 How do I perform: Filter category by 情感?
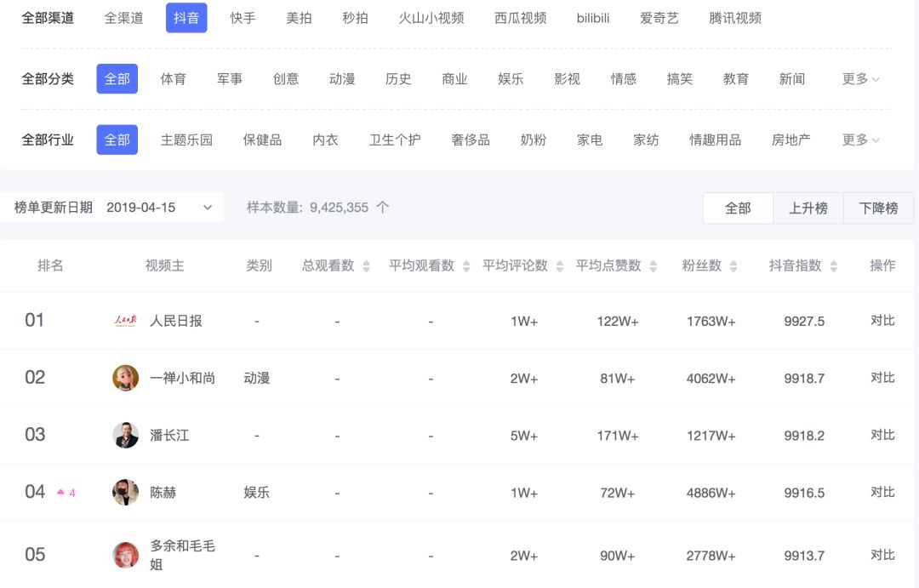[x=624, y=79]
